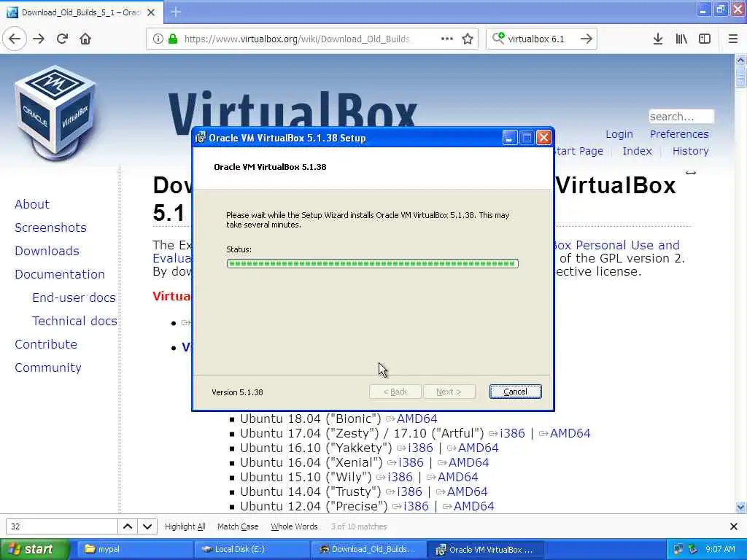This screenshot has height=560, width=747.
Task: Click the search engine magnifier icon
Action: point(498,38)
